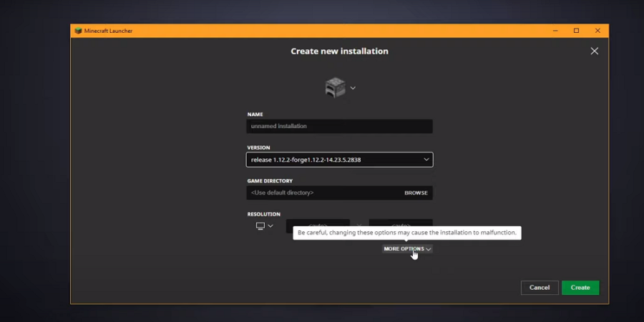Click the furnace installation icon
This screenshot has height=322, width=644.
point(336,87)
